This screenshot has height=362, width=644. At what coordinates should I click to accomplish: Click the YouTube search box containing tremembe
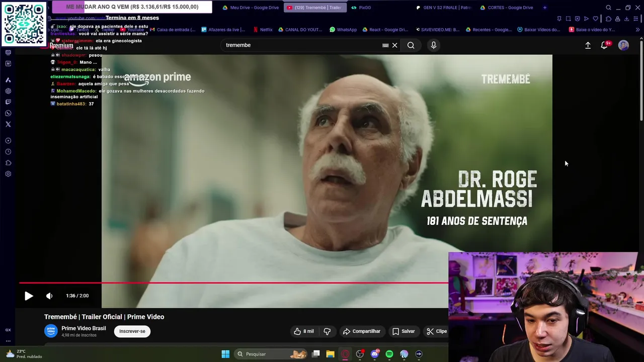pos(302,45)
